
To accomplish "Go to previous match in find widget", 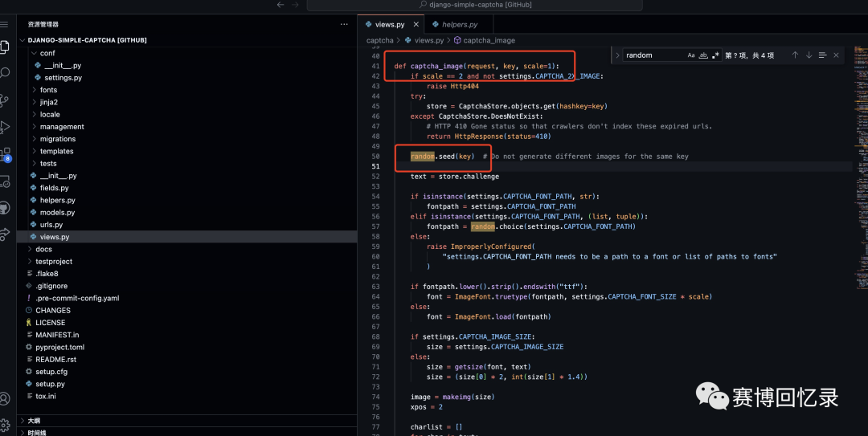I will pos(795,55).
